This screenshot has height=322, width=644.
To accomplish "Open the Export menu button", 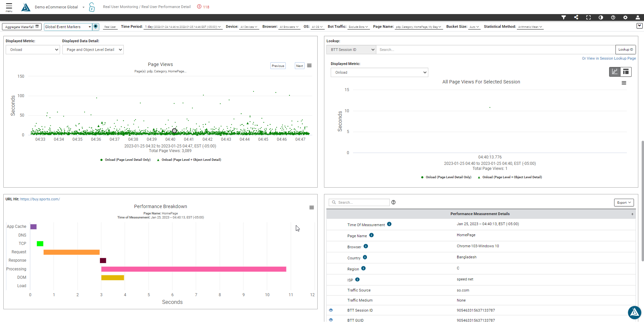I will [x=624, y=202].
